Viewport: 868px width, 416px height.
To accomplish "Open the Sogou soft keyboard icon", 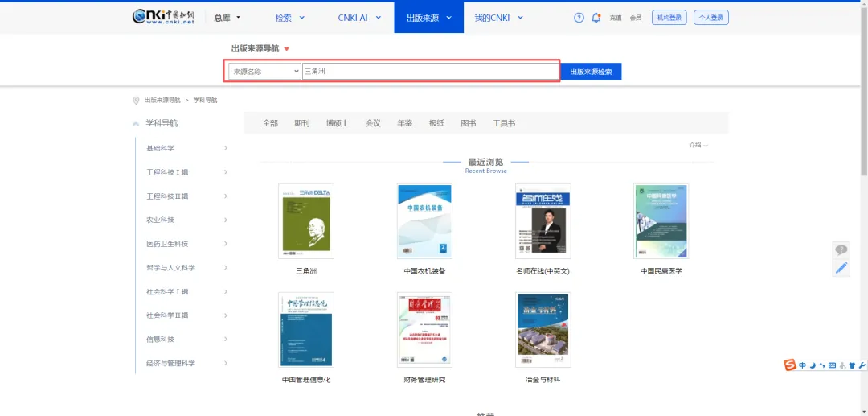I will pyautogui.click(x=832, y=365).
